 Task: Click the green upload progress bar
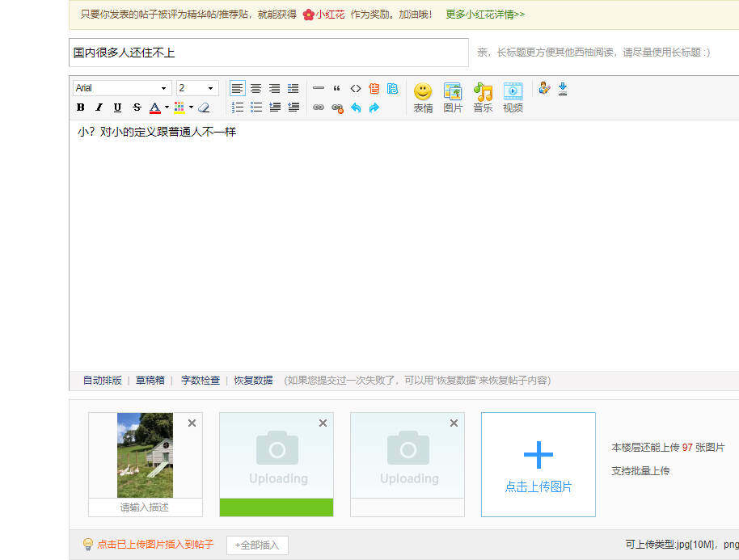277,507
